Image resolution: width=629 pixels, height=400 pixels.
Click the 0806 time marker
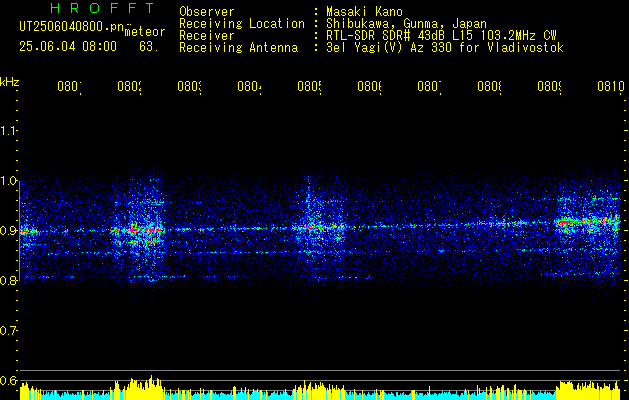click(x=369, y=86)
